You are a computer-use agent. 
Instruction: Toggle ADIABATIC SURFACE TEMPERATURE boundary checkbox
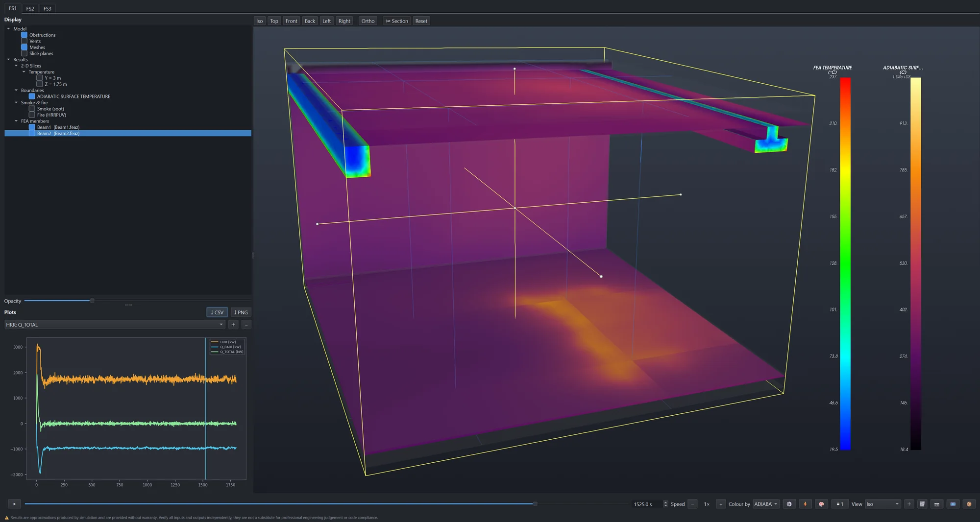[32, 96]
